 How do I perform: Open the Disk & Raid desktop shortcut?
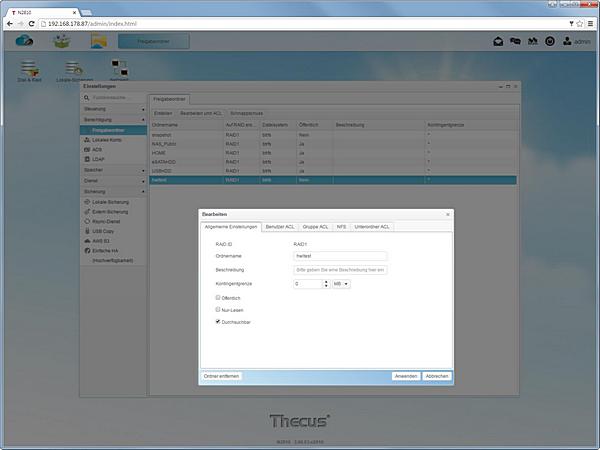[29, 71]
